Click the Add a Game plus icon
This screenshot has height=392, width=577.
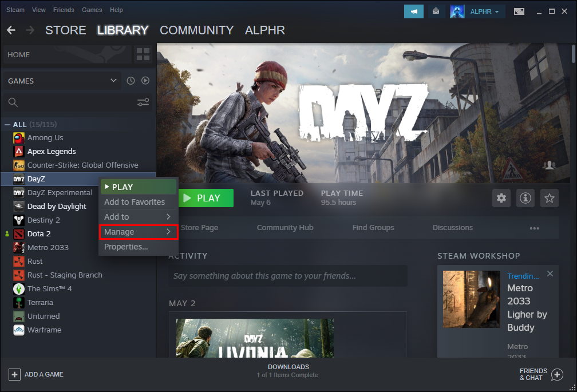14,375
